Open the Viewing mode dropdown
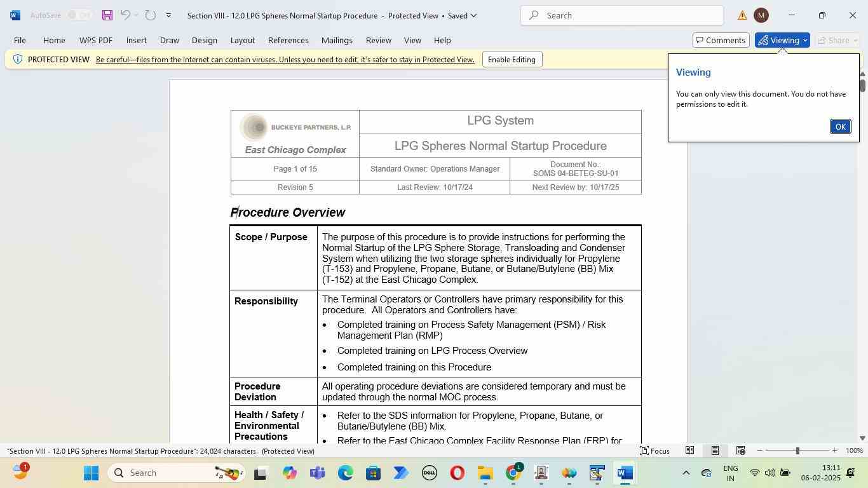This screenshot has height=488, width=868. click(782, 40)
